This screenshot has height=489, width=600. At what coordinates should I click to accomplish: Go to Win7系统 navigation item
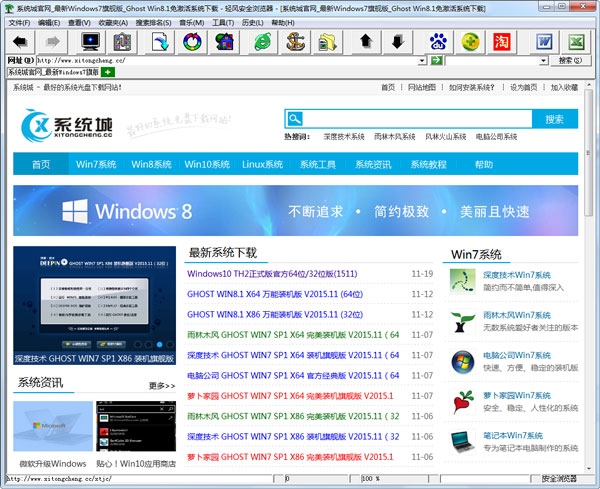click(96, 164)
